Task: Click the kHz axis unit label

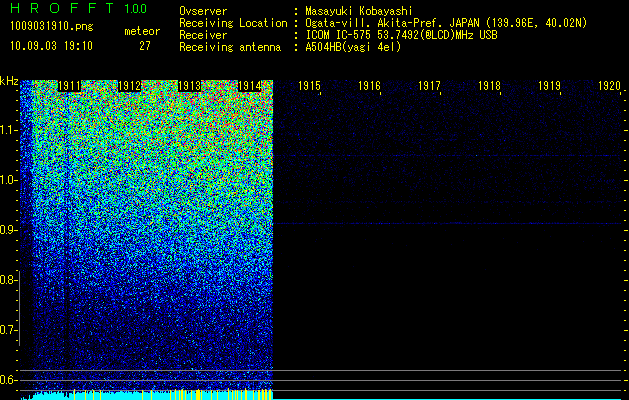Action: [x=9, y=81]
